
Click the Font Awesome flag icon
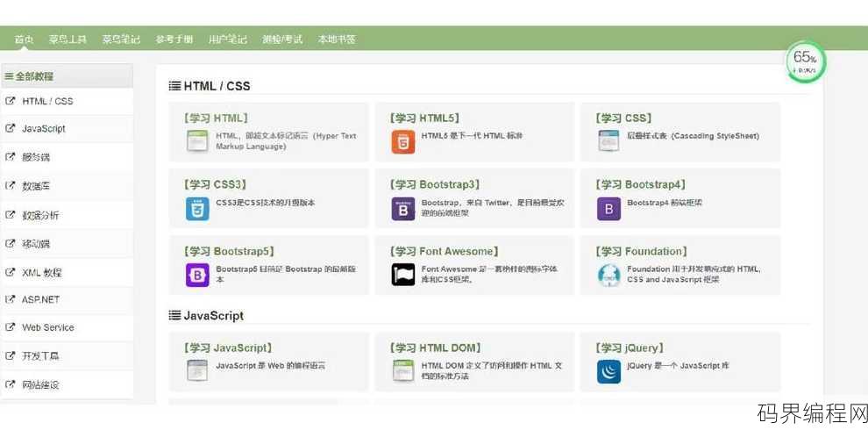(403, 275)
